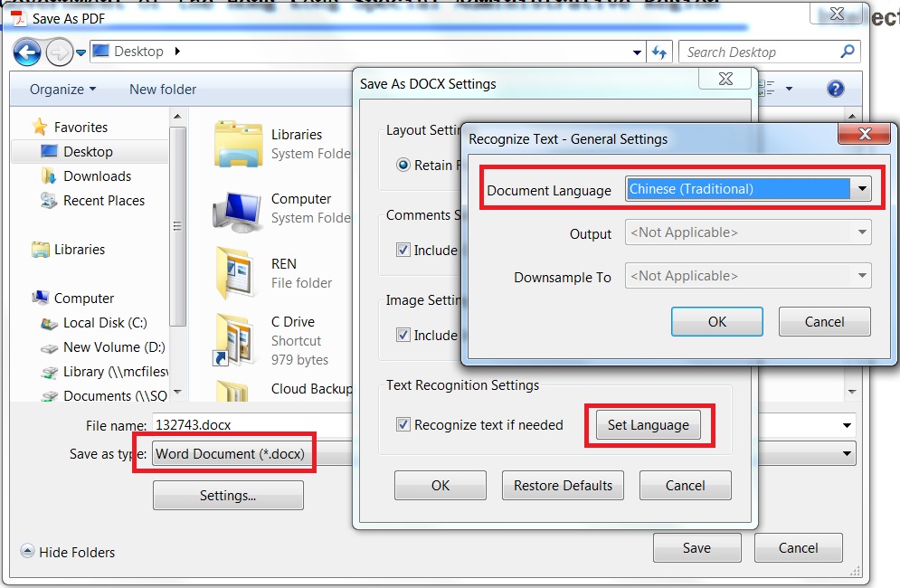Screen dimensions: 900x588
Task: Click Hide Folders toggle
Action: click(x=68, y=553)
